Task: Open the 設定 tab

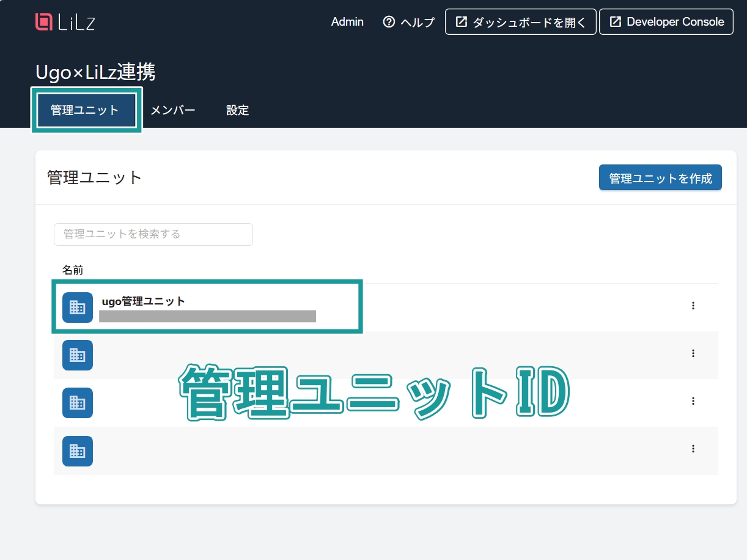Action: 238,110
